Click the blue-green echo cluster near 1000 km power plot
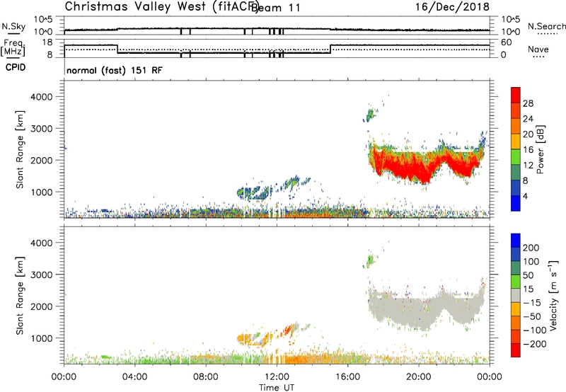Viewport: 566px width, 392px height. coord(255,193)
